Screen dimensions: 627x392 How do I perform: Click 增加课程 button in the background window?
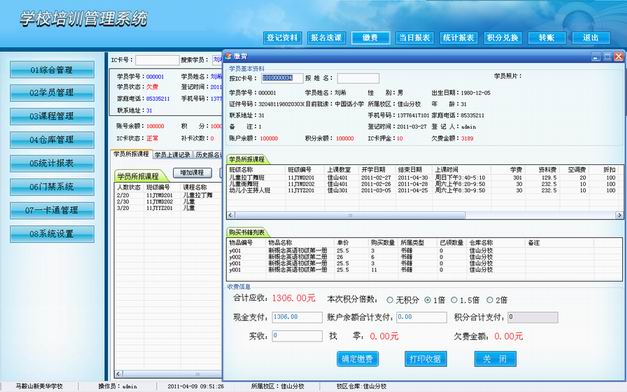tap(192, 173)
